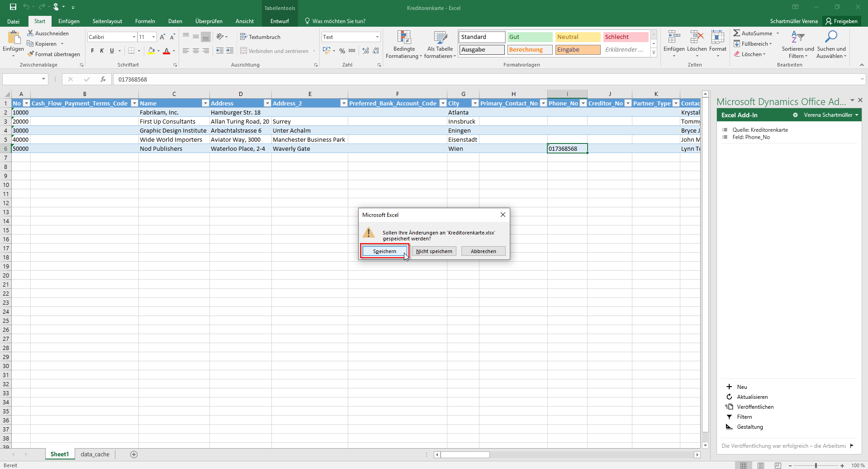Click Filtern in add-in pane
868x469 pixels.
point(739,416)
